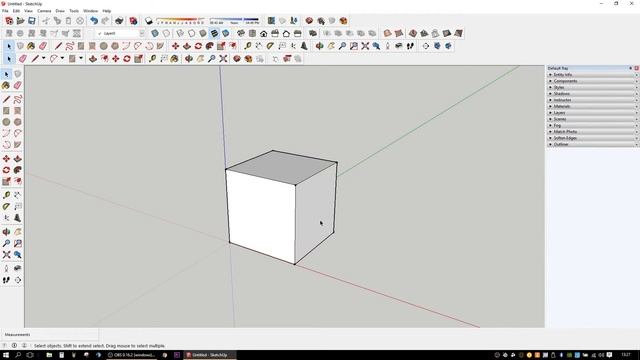Click the Save floppy disk icon
640x360 pixels.
31,20
